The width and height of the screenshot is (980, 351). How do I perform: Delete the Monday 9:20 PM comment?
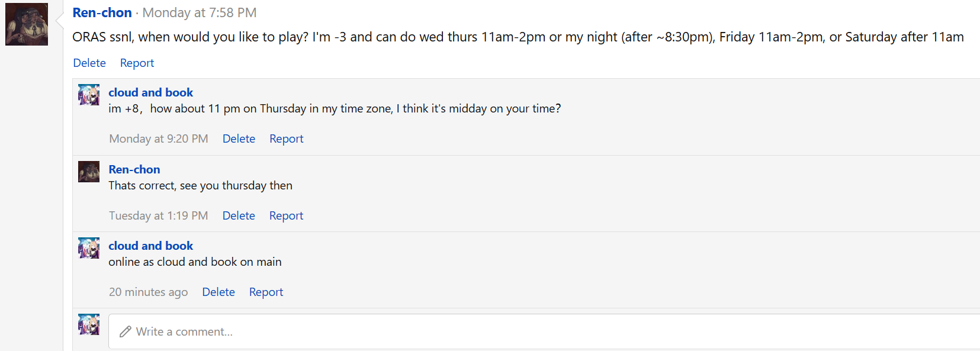(x=239, y=139)
